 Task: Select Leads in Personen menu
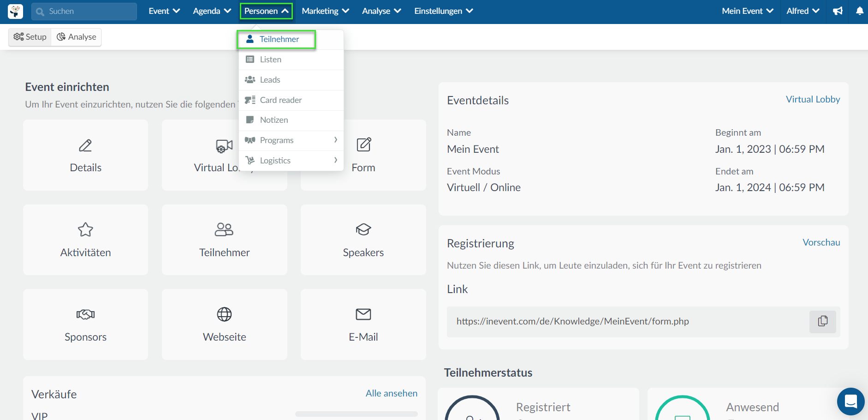coord(291,80)
